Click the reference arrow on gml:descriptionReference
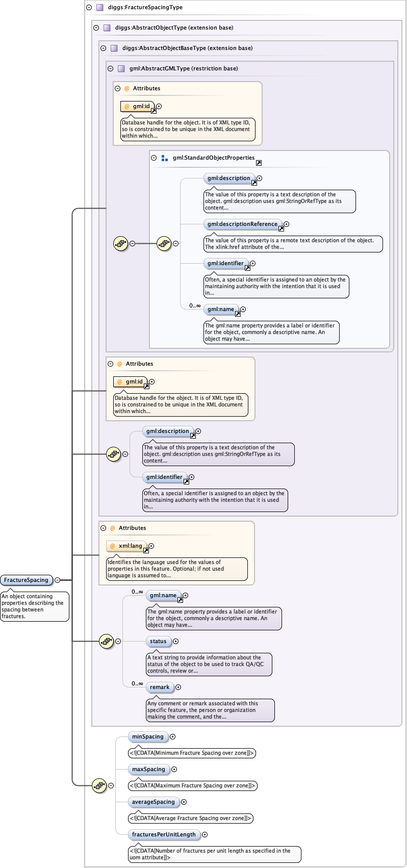This screenshot has height=868, width=407. pos(281,229)
